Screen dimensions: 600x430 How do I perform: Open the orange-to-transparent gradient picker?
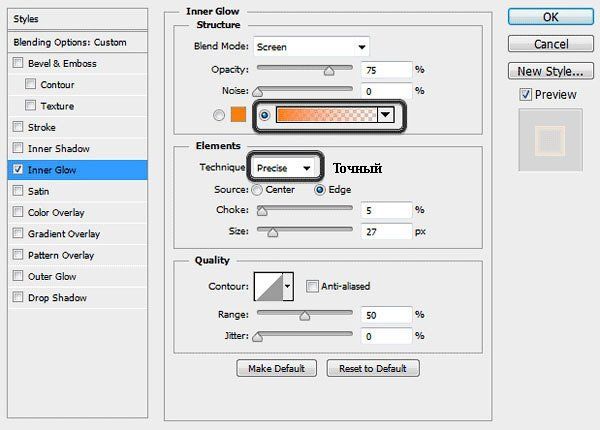click(x=326, y=114)
